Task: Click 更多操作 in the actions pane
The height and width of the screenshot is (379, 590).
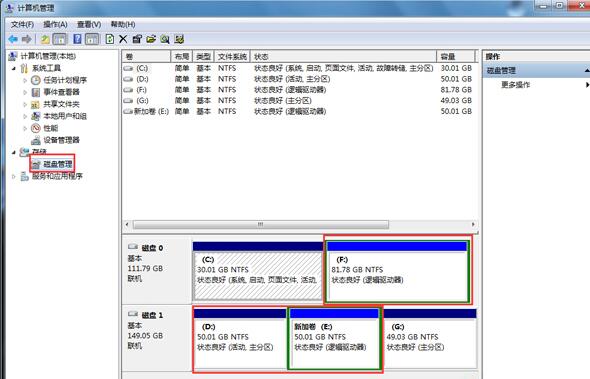Action: coord(515,85)
